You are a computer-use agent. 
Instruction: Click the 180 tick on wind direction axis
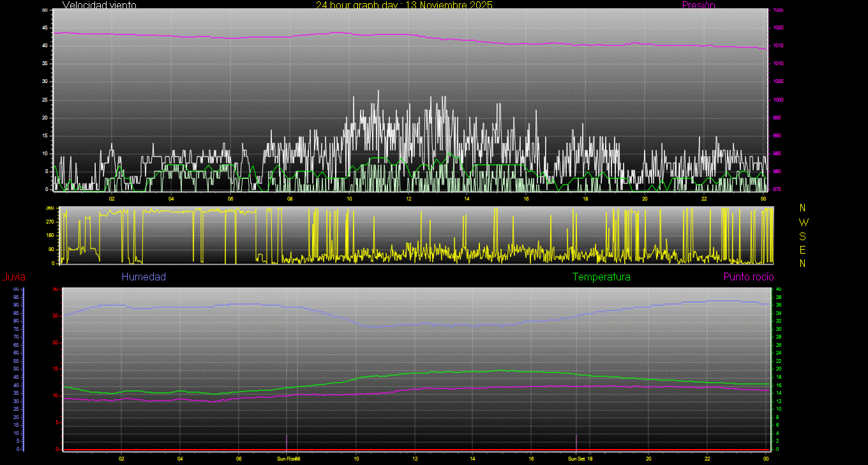click(50, 236)
